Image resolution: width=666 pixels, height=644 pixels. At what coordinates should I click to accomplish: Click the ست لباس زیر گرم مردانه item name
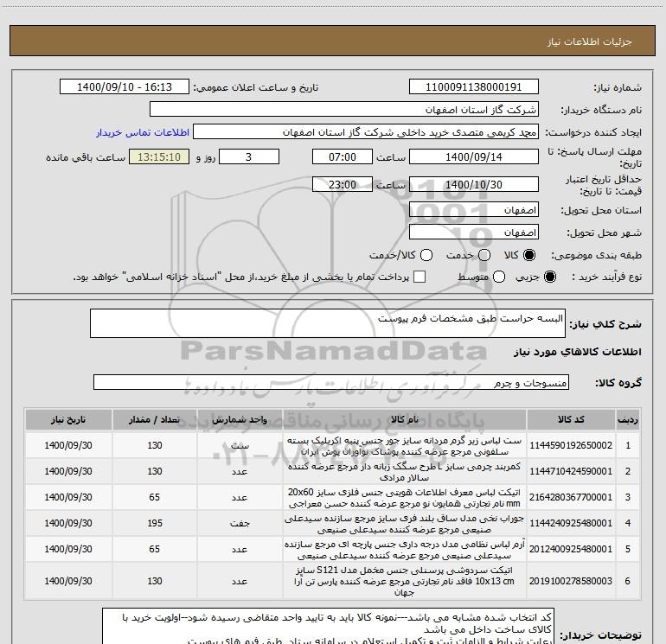tap(405, 446)
